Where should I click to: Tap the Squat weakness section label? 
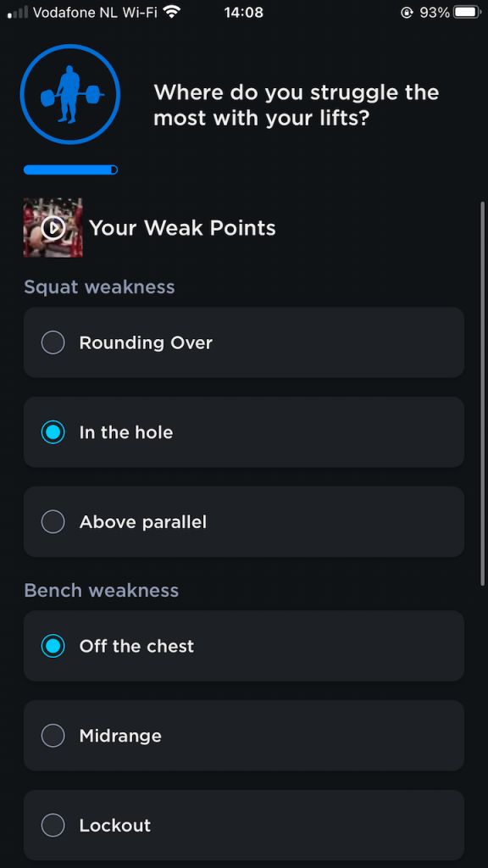point(100,287)
